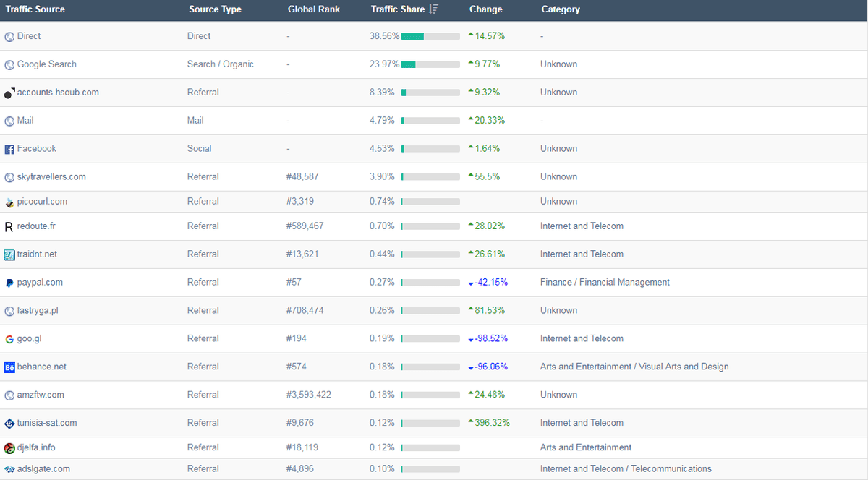The height and width of the screenshot is (480, 868).
Task: Click the picocurl.com favicon
Action: 9,202
